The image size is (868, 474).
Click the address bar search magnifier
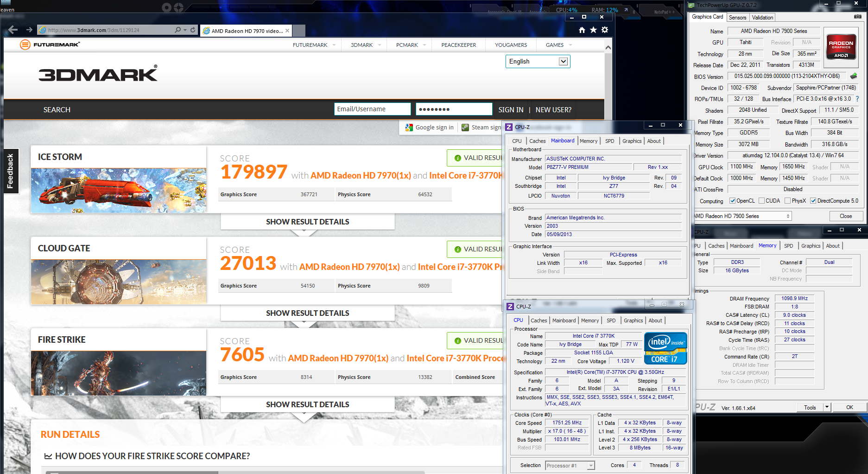click(x=177, y=30)
